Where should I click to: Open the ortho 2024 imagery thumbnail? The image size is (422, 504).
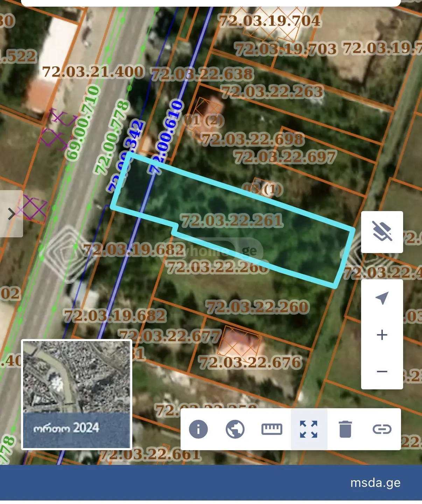[x=77, y=395]
